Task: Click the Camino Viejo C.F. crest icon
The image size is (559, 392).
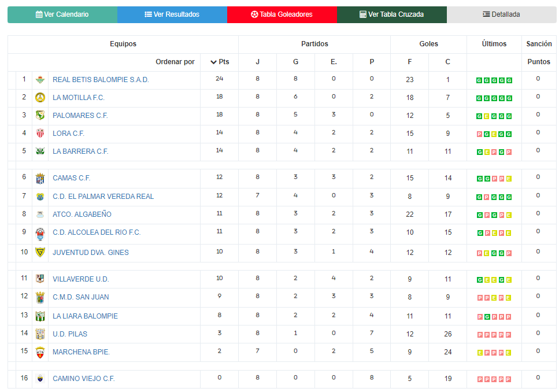Action: click(40, 379)
